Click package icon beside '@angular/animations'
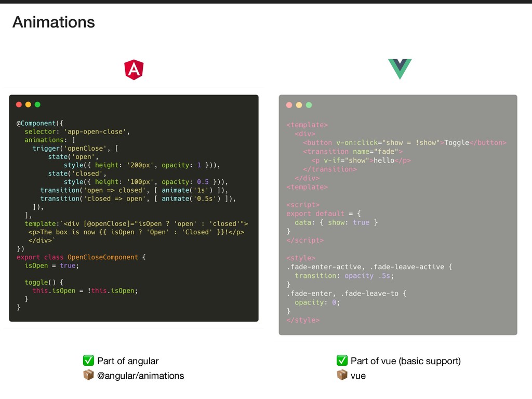Screen dimensions: 532x399 pyautogui.click(x=88, y=375)
